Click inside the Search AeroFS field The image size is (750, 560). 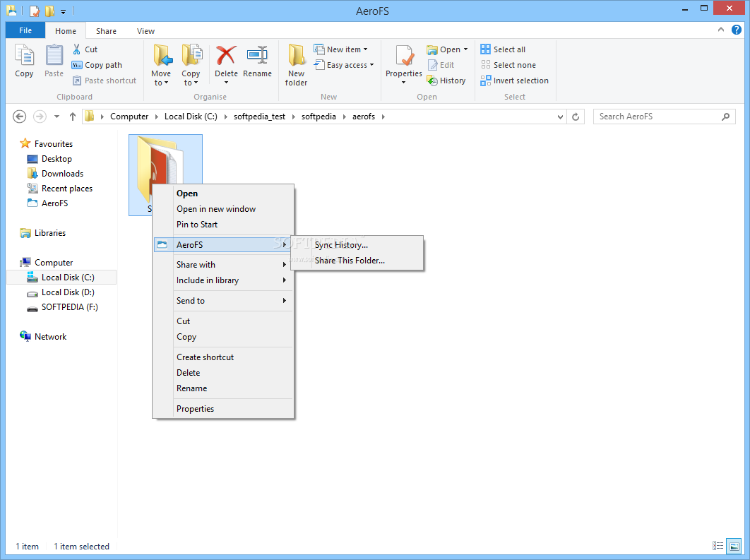(664, 117)
